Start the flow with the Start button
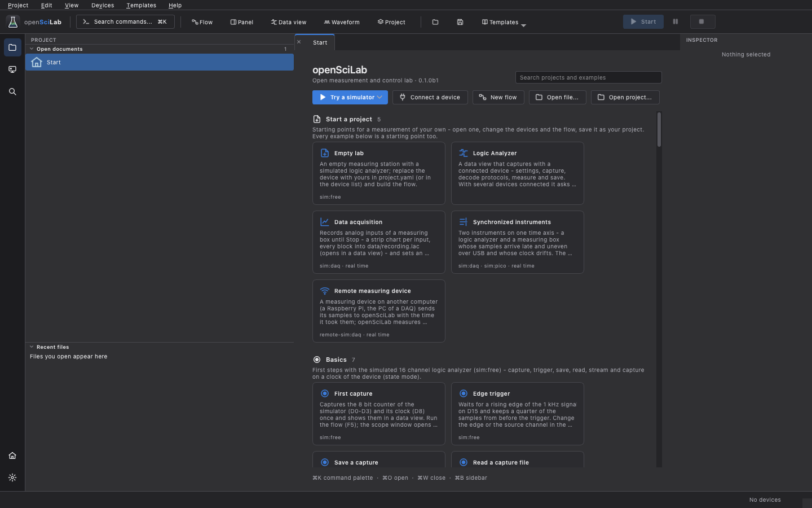The height and width of the screenshot is (508, 812). pyautogui.click(x=643, y=21)
